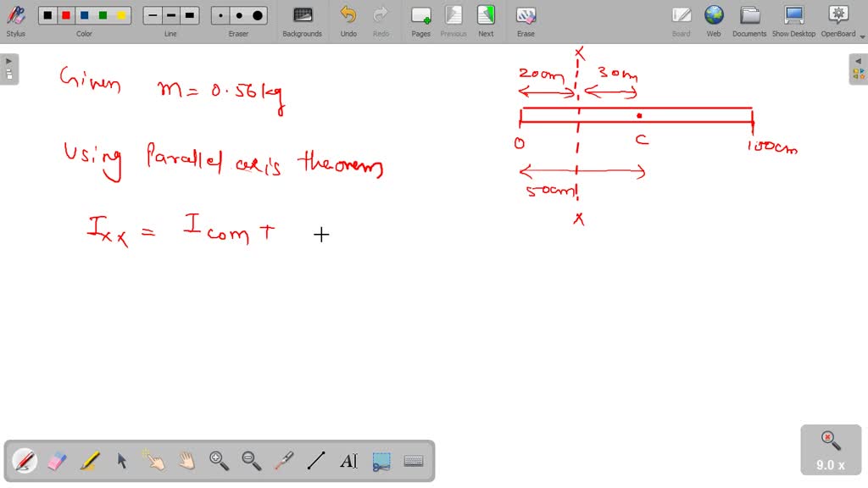Select the Draw lines tool
This screenshot has height=488, width=868.
(x=315, y=461)
